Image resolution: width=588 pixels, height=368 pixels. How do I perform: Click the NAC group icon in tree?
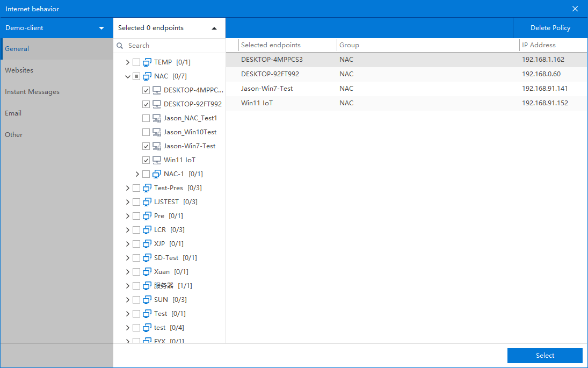[x=147, y=76]
